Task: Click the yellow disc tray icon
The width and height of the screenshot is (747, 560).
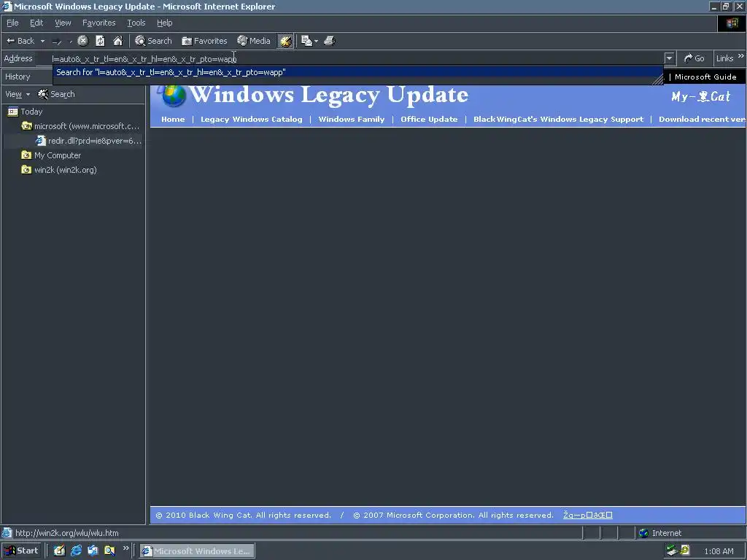Action: coord(685,551)
